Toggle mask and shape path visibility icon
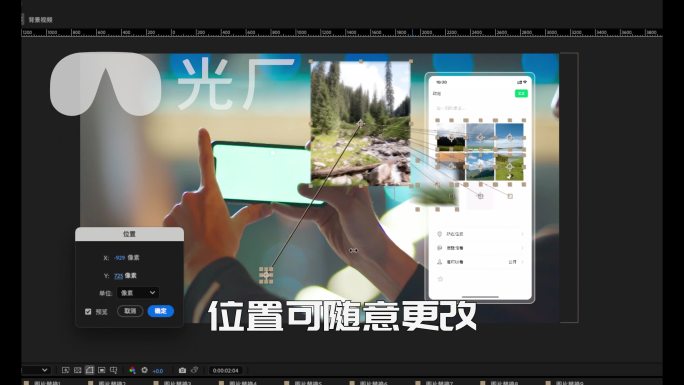Screen dimensions: 684x385 click(89, 370)
